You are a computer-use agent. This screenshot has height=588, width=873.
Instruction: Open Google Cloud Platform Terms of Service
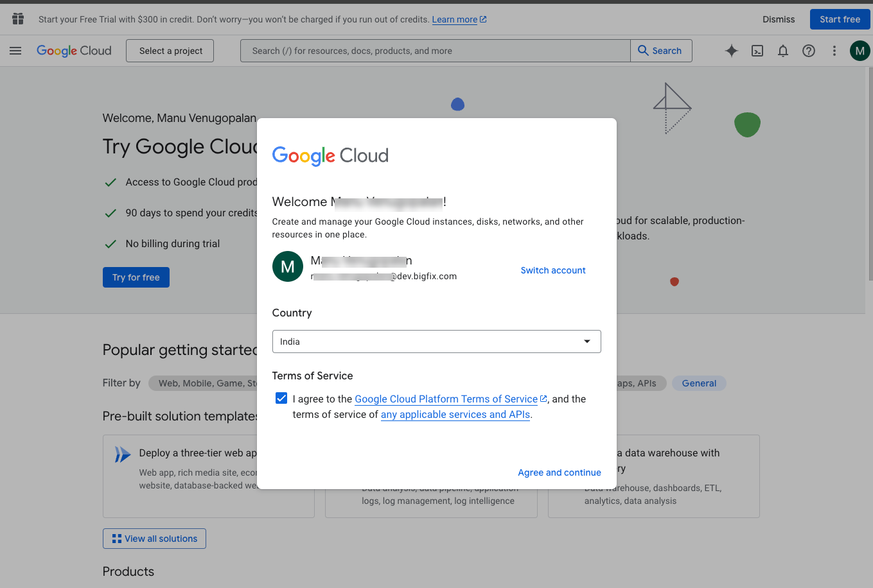[x=446, y=399]
